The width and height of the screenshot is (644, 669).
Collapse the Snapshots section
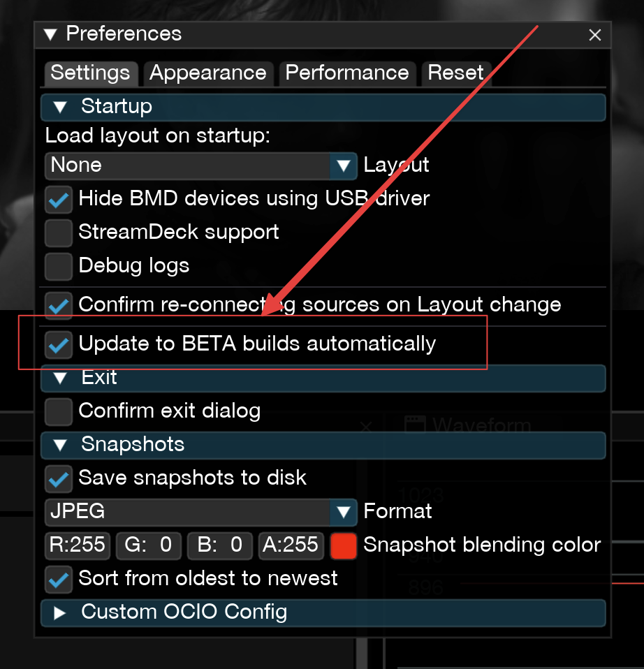pos(59,445)
